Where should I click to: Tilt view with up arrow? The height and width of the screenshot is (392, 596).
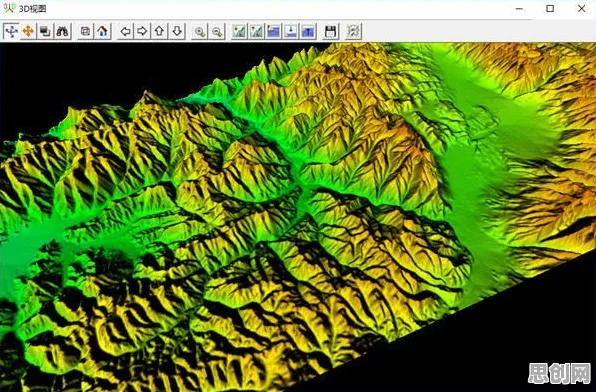point(160,31)
